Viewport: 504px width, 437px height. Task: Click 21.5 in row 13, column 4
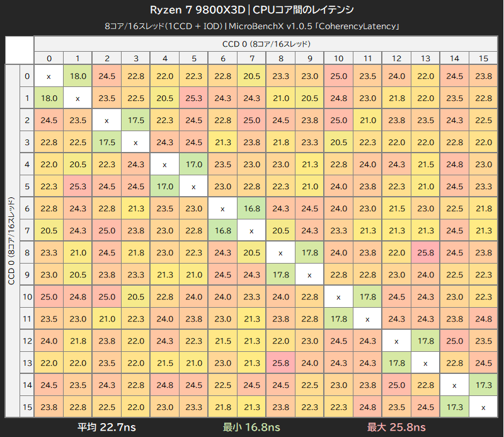pos(164,363)
